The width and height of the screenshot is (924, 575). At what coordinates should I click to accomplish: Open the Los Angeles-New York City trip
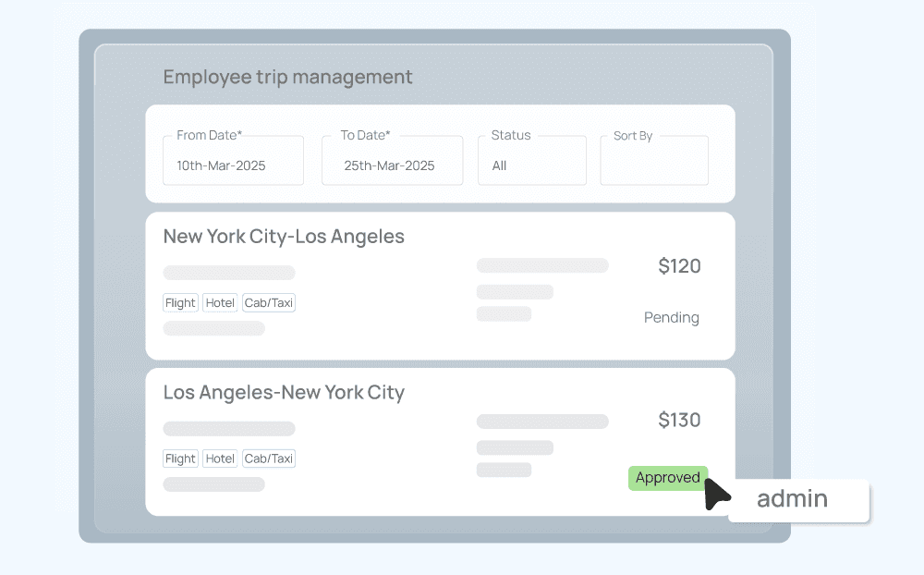coord(284,393)
